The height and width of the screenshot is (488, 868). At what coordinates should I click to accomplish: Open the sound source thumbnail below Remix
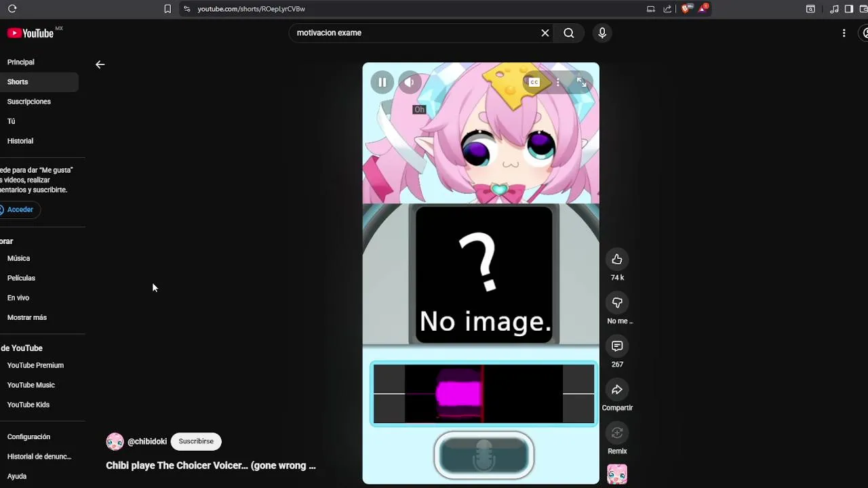point(617,474)
